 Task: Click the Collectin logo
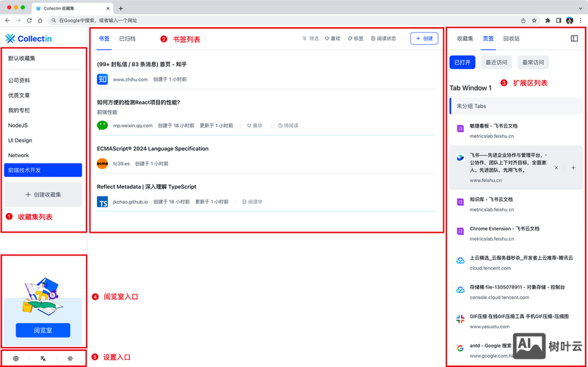click(29, 39)
